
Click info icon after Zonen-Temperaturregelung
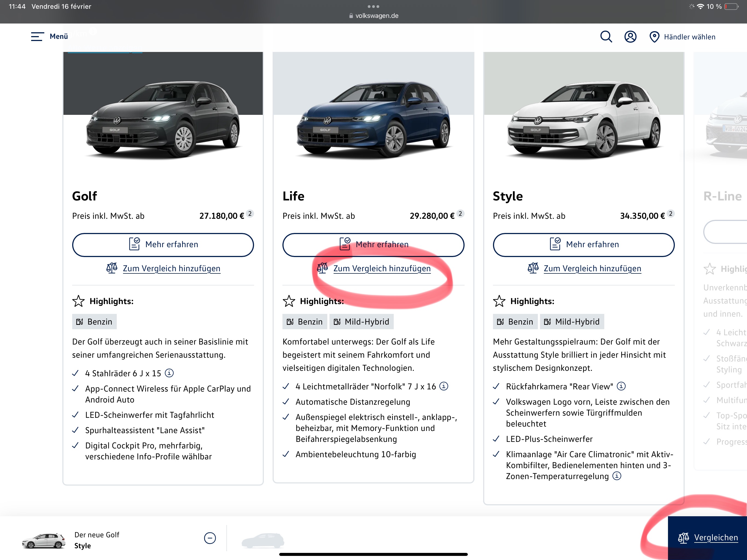617,476
